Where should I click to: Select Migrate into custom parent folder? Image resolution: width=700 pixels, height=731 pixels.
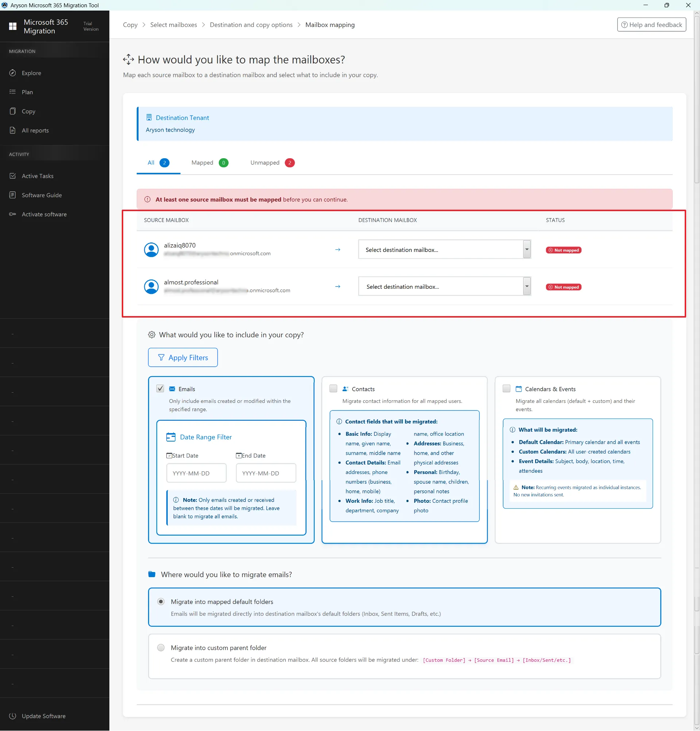[161, 648]
